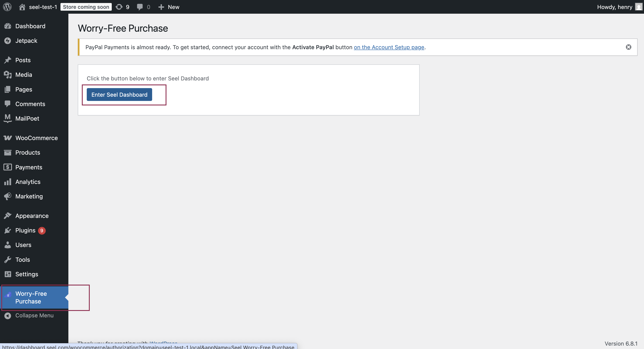Screen dimensions: 644x349
Task: Click the WooCommerce logo icon in sidebar
Action: click(8, 138)
